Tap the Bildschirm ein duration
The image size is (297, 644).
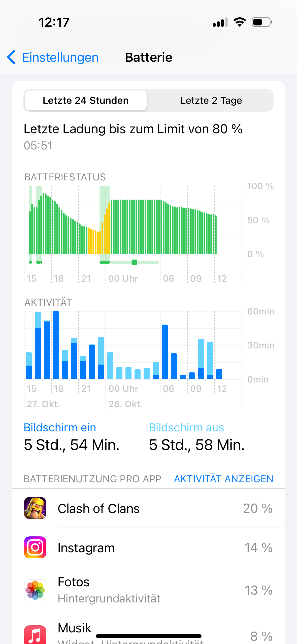click(72, 445)
